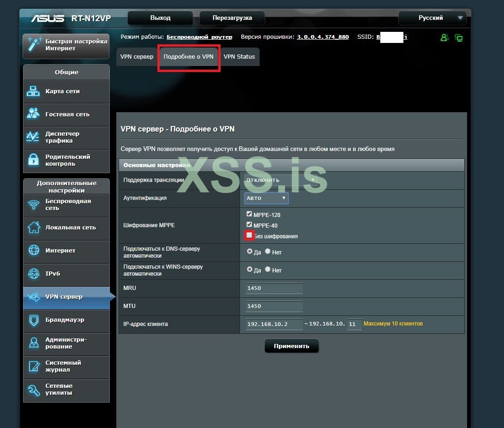
Task: Click the Выход logout button
Action: point(160,18)
